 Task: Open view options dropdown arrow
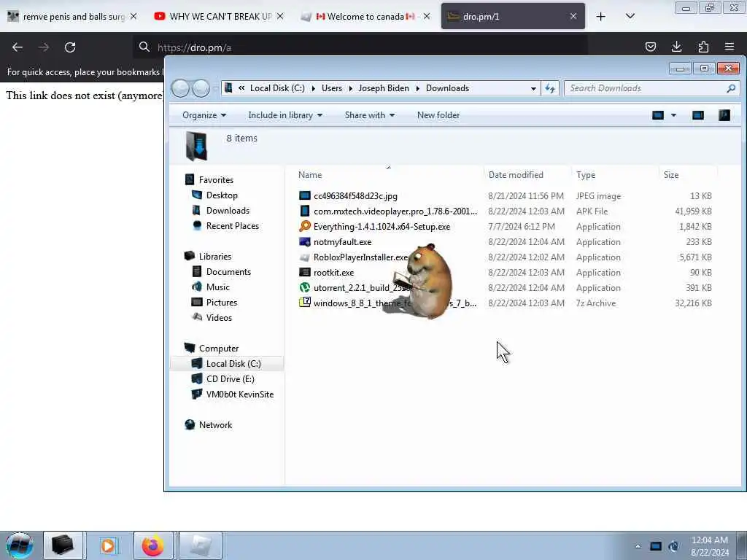click(x=673, y=115)
